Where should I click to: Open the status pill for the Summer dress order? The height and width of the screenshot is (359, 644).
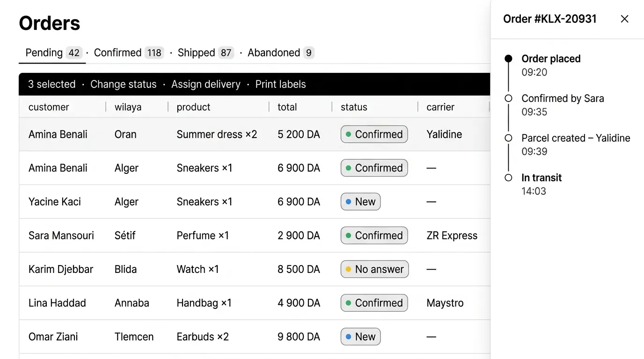[x=374, y=134]
